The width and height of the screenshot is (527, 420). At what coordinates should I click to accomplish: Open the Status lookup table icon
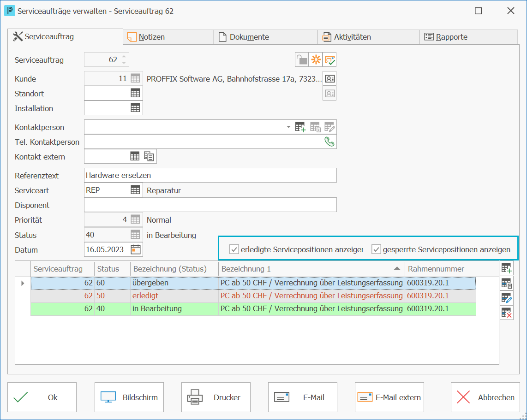[x=135, y=235]
